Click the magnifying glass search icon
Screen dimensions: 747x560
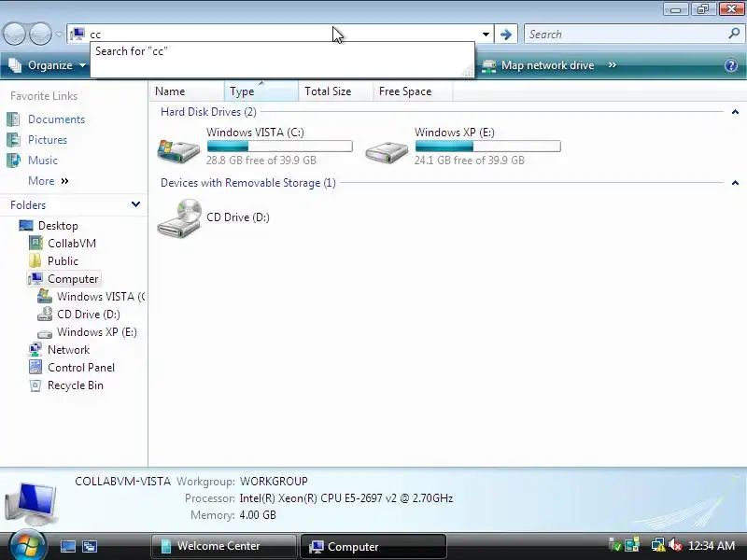coord(734,34)
